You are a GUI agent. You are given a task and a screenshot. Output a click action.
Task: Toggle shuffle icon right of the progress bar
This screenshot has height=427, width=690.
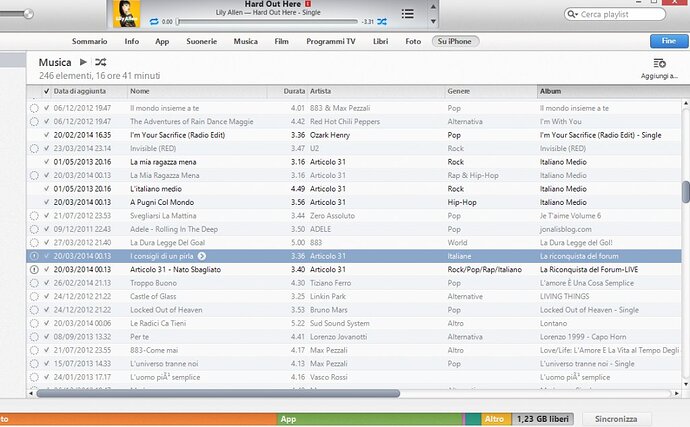click(382, 21)
